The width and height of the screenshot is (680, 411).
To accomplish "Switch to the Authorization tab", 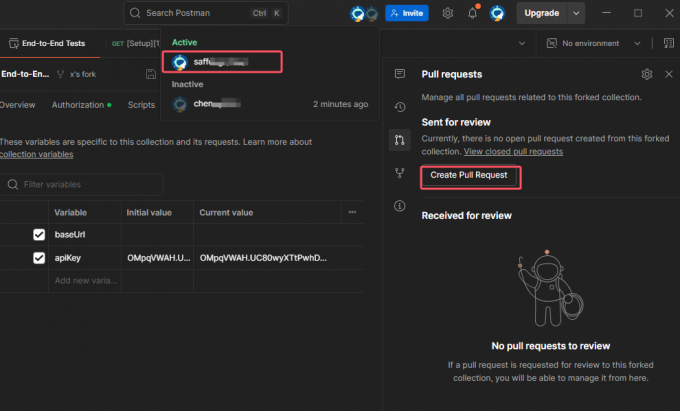I will [82, 105].
